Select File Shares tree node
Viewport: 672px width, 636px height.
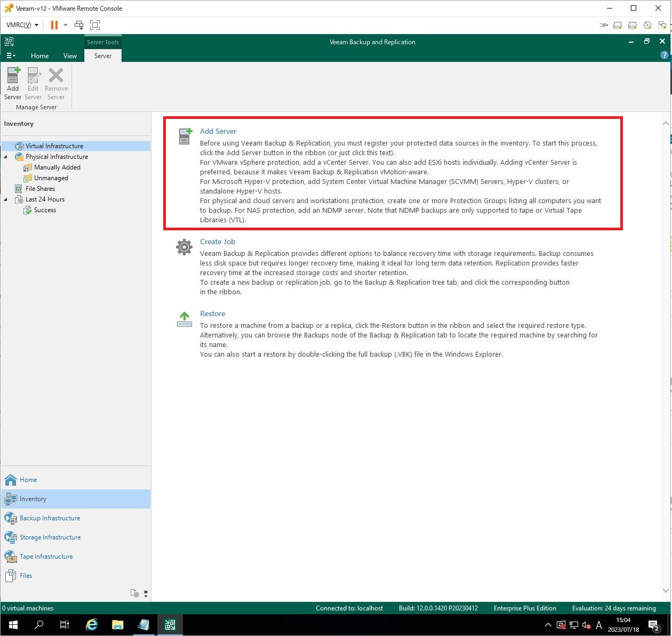pyautogui.click(x=40, y=188)
